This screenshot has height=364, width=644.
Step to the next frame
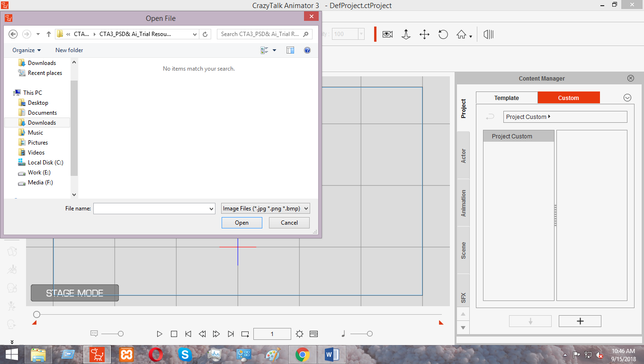coord(216,334)
